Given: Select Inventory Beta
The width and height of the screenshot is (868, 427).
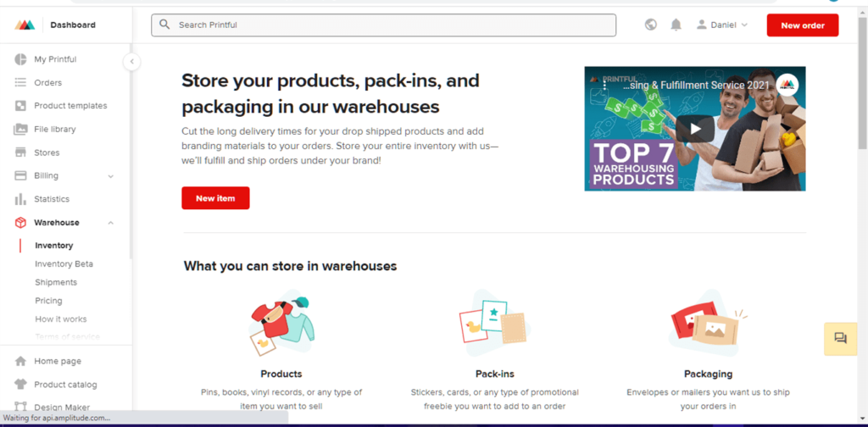Looking at the screenshot, I should [x=64, y=263].
